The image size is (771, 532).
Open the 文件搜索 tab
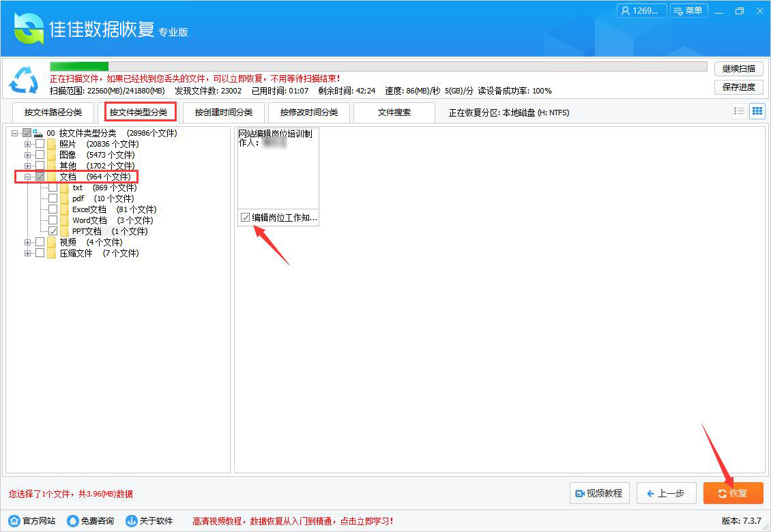tap(394, 112)
